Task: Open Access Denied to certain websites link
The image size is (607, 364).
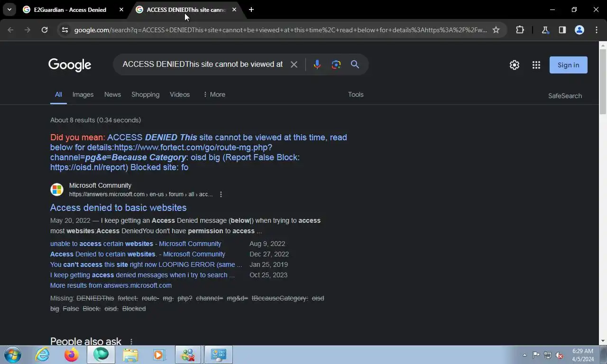Action: click(x=138, y=254)
